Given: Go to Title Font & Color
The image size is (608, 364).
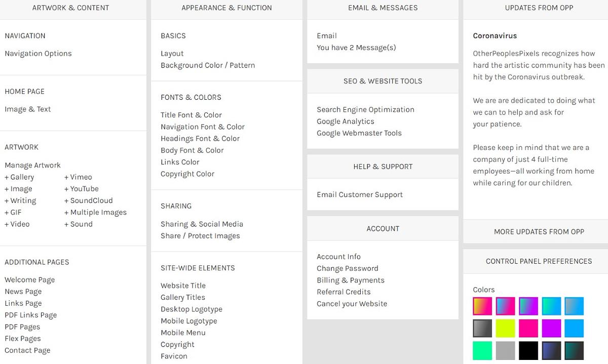Looking at the screenshot, I should (191, 115).
